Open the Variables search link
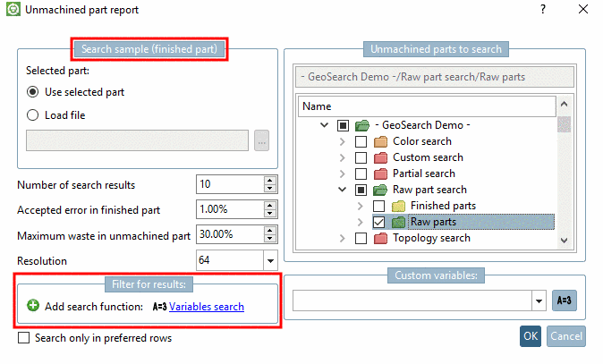Screen dimensions: 603x364 click(x=207, y=307)
